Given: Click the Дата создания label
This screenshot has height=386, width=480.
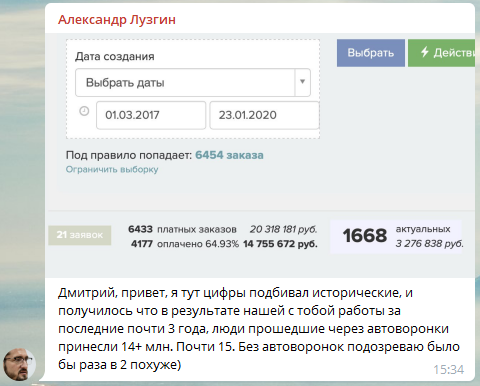Looking at the screenshot, I should (115, 56).
